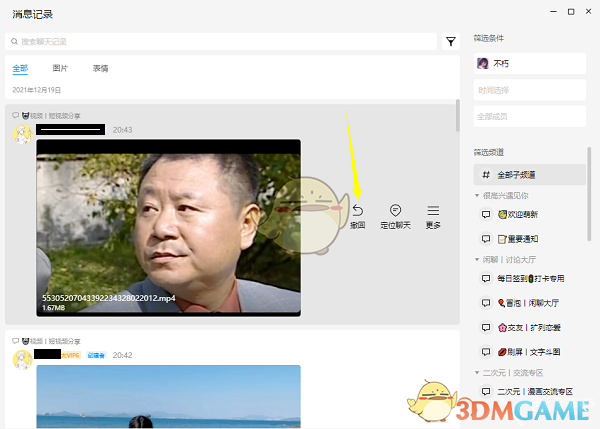The width and height of the screenshot is (600, 429).
Task: Click 视频 | 短视频分享 label above the 20:43 message
Action: pos(51,116)
